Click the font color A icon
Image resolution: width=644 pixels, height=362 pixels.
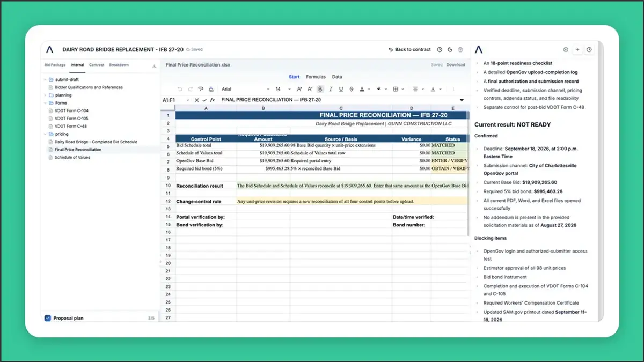click(x=362, y=89)
